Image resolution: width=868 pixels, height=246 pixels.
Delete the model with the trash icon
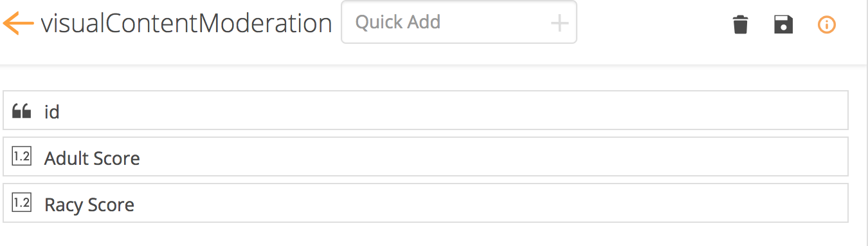tap(741, 25)
